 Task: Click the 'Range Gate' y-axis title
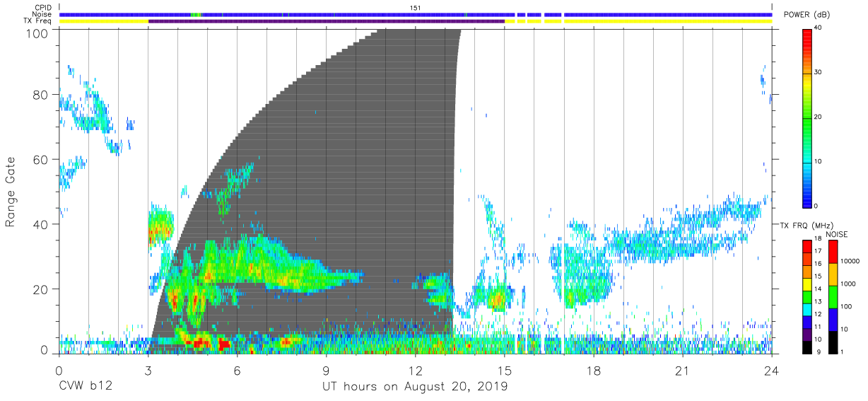11,192
